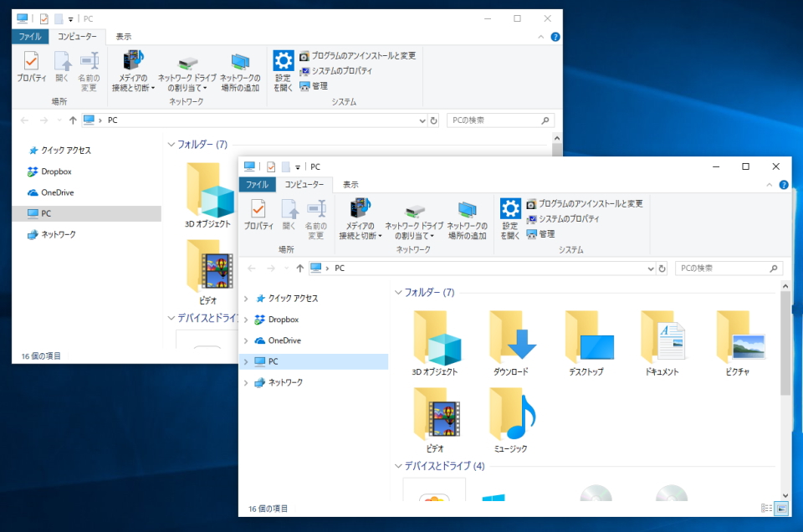The height and width of the screenshot is (532, 803).
Task: Switch to details view in front window status bar
Action: (x=766, y=509)
